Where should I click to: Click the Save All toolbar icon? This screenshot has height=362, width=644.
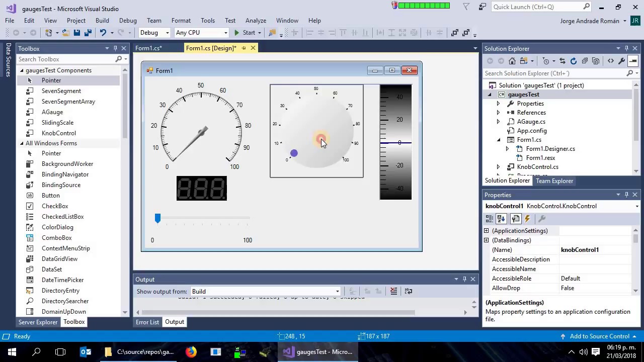point(88,33)
